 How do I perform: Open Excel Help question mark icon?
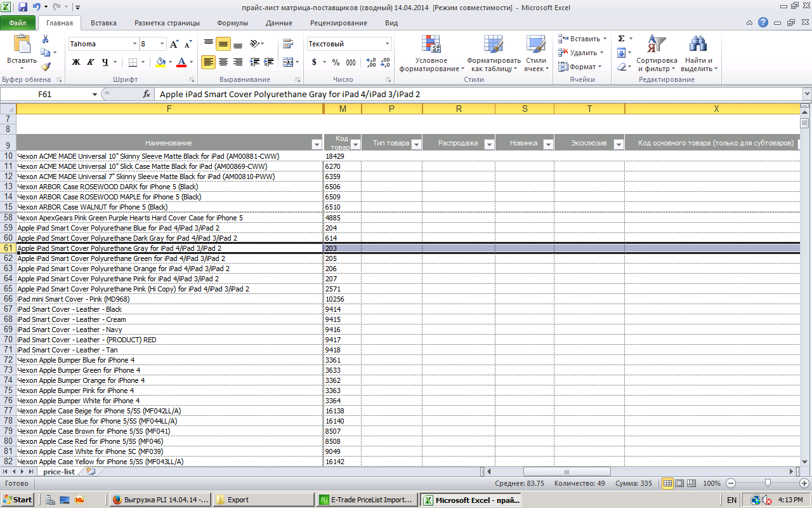[x=763, y=22]
